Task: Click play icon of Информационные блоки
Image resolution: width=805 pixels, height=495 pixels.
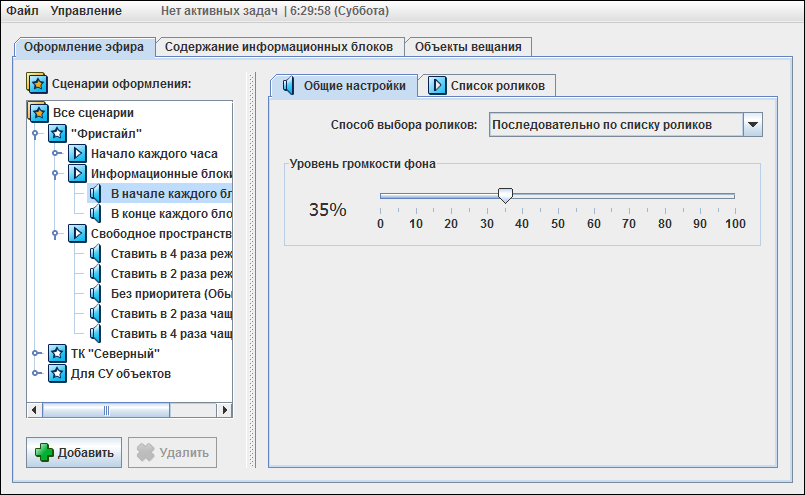Action: pos(77,173)
